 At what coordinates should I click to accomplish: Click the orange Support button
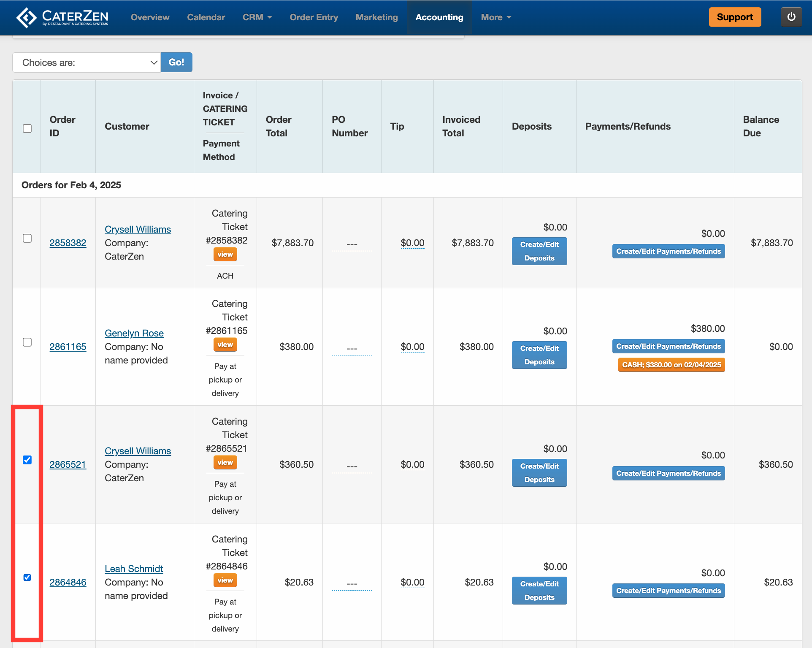[734, 17]
